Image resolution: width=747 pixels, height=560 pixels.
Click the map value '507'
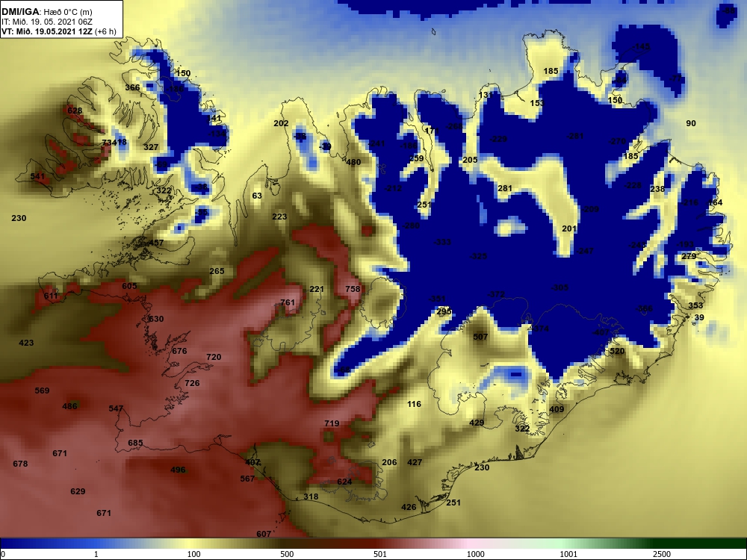(x=480, y=337)
